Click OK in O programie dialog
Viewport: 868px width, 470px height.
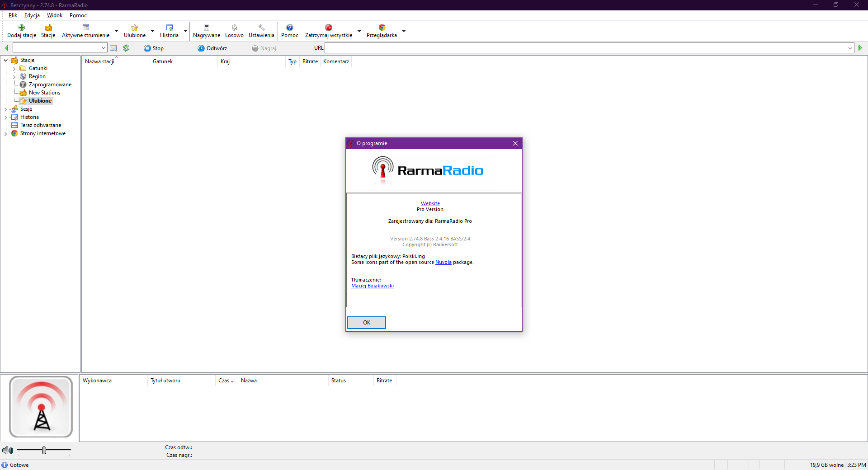pyautogui.click(x=367, y=323)
